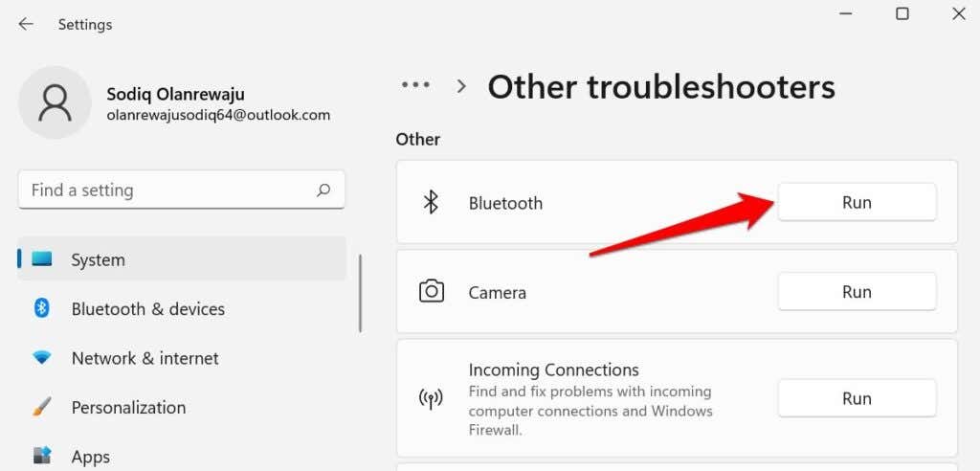Click the Bluetooth troubleshooter icon
980x471 pixels.
[432, 203]
